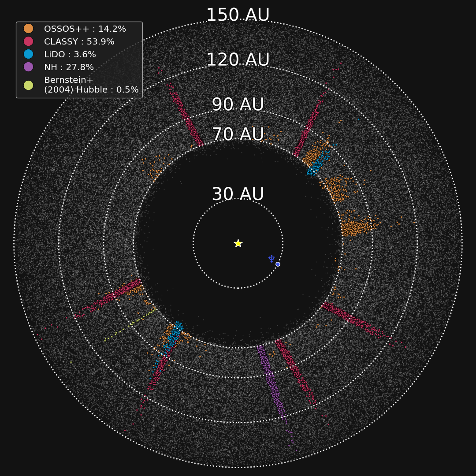Select the blue LiDO legend marker

(28, 54)
